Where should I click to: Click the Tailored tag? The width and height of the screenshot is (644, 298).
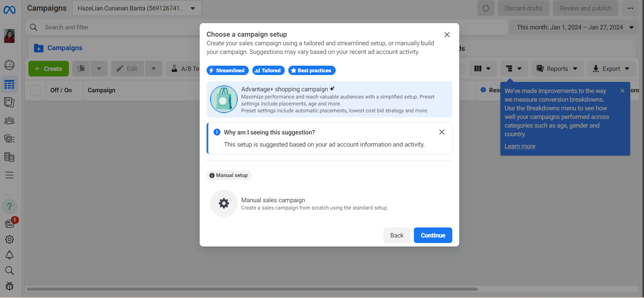pyautogui.click(x=268, y=71)
